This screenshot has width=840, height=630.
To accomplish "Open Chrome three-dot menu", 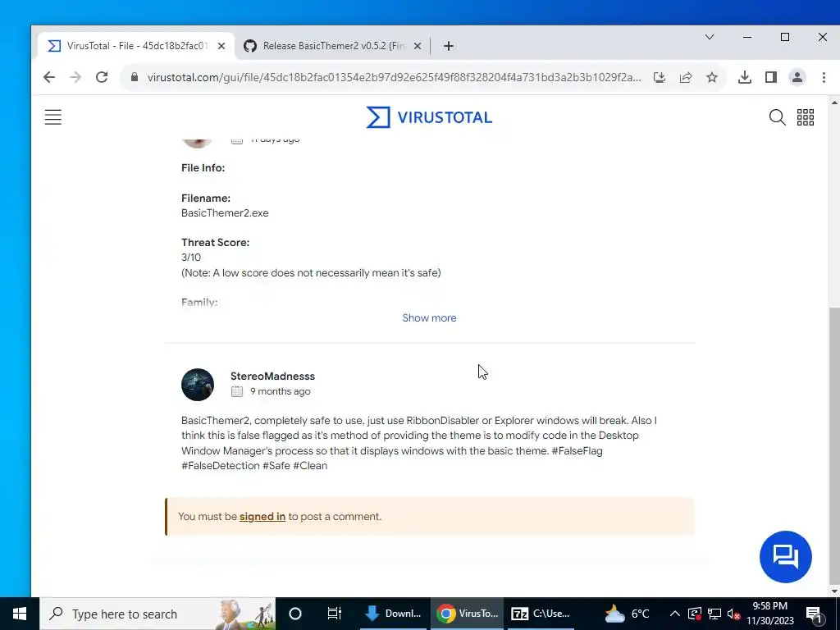I will (824, 78).
